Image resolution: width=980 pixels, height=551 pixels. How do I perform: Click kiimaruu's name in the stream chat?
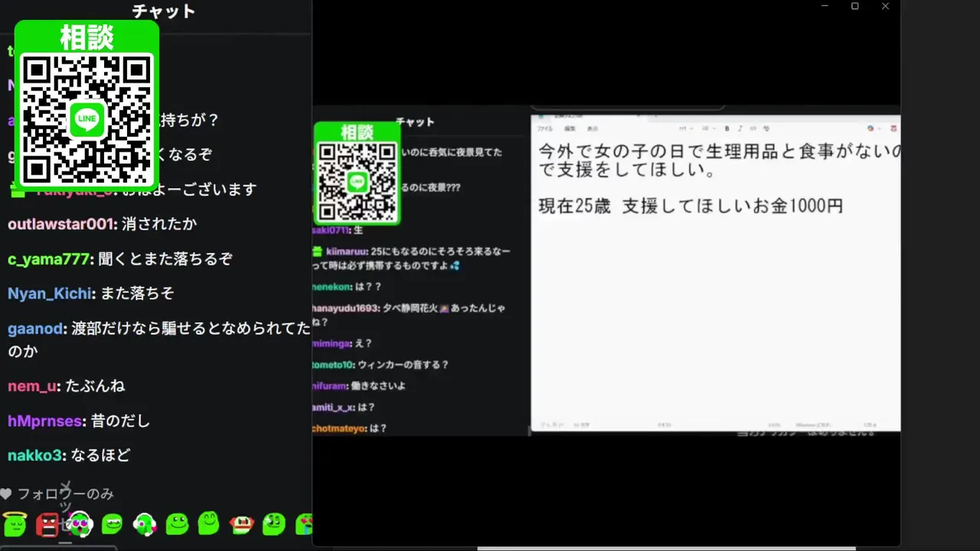(347, 252)
